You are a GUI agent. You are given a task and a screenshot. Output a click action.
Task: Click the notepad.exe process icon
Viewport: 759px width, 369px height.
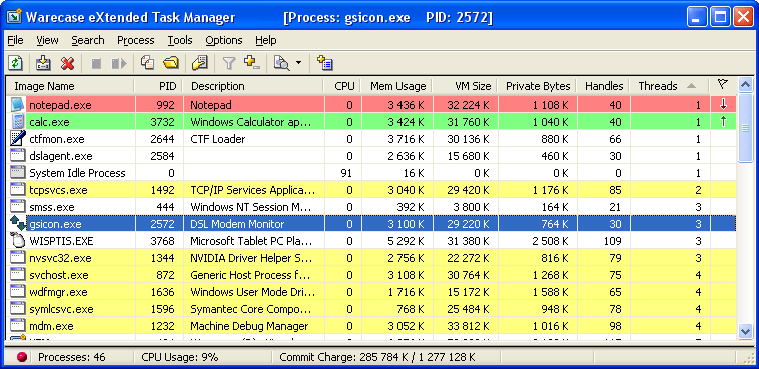pos(17,105)
